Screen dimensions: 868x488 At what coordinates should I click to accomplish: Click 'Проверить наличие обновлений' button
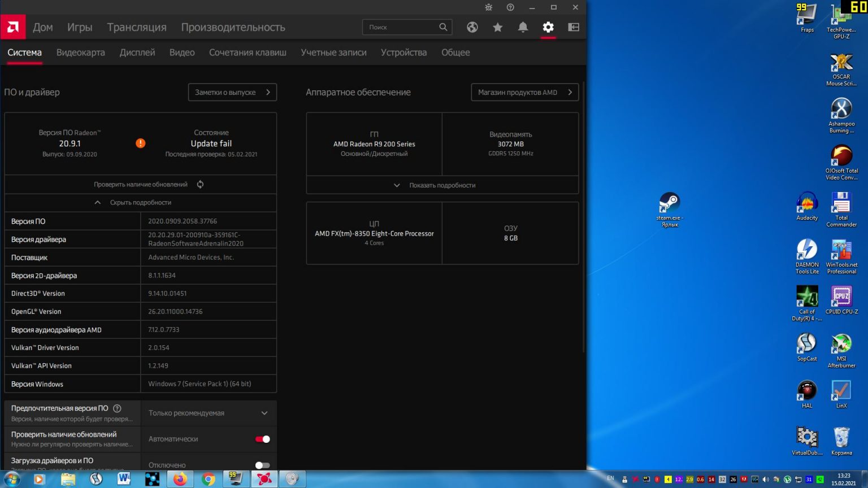point(141,184)
